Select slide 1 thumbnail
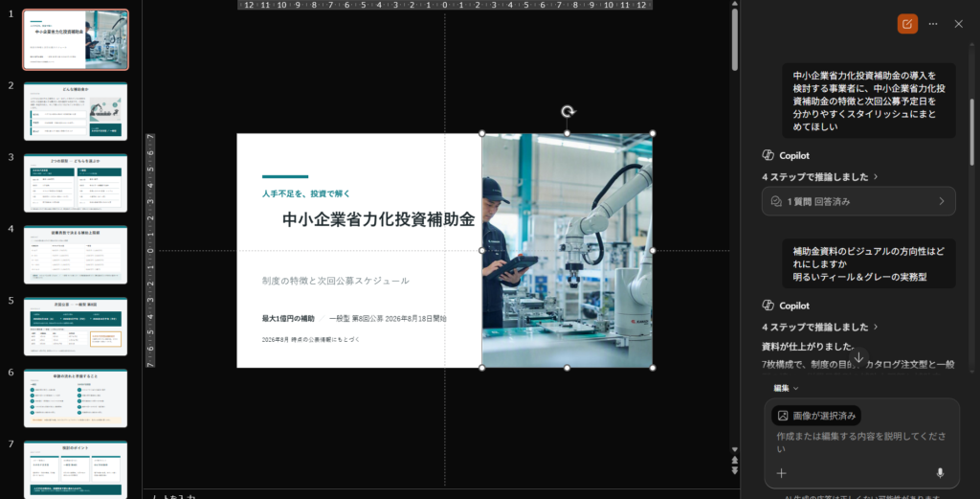This screenshot has height=499, width=980. [76, 39]
